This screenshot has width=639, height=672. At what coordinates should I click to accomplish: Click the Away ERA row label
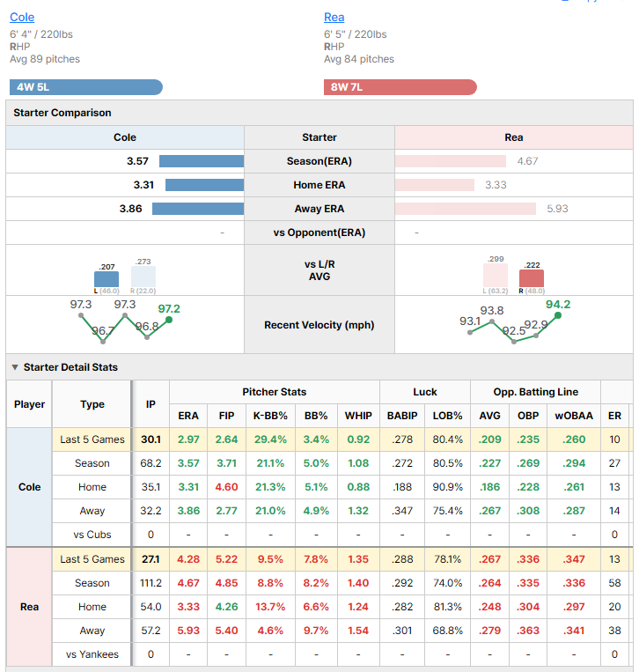coord(319,209)
